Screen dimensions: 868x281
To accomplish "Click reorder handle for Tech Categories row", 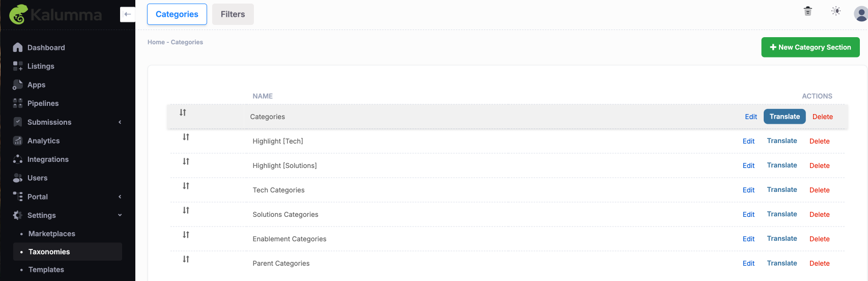I will coord(186,186).
